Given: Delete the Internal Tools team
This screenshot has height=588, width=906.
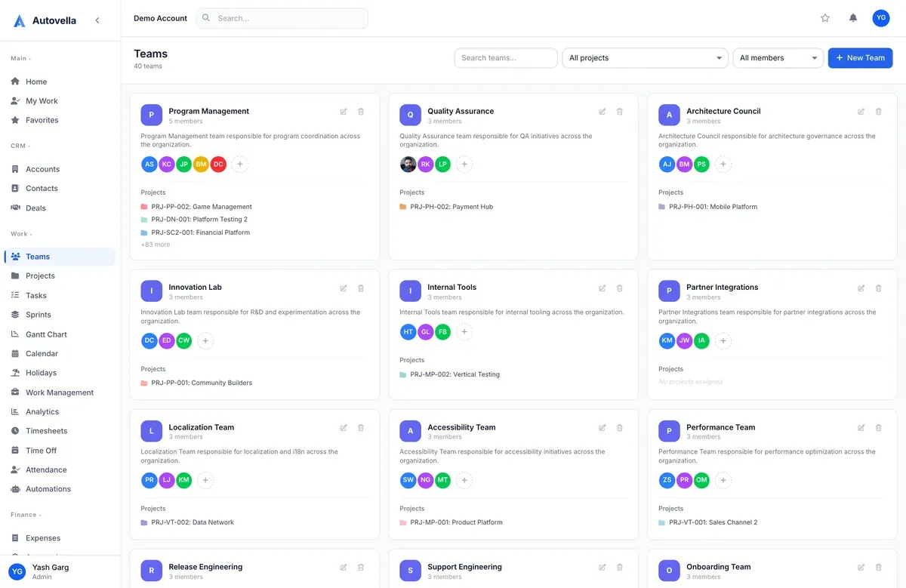Looking at the screenshot, I should click(620, 288).
